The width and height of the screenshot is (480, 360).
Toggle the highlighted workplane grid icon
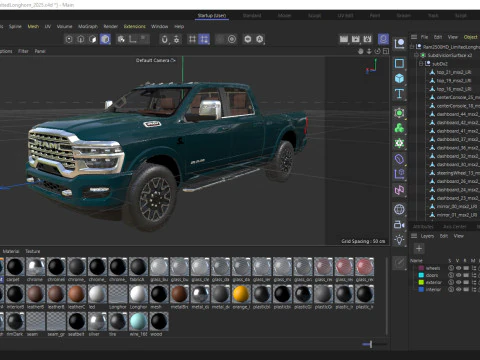(x=204, y=39)
